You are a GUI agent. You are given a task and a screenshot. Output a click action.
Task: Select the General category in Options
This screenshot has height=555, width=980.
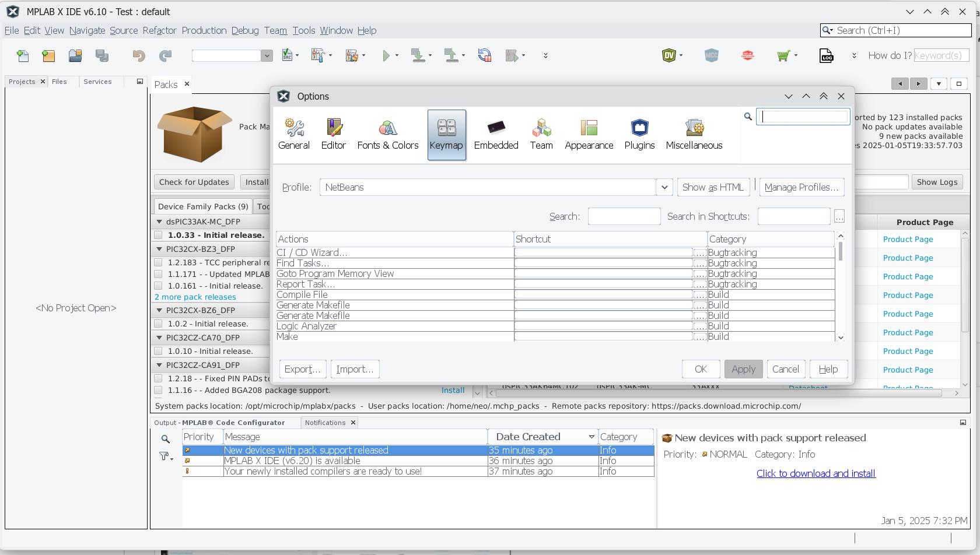[293, 135]
